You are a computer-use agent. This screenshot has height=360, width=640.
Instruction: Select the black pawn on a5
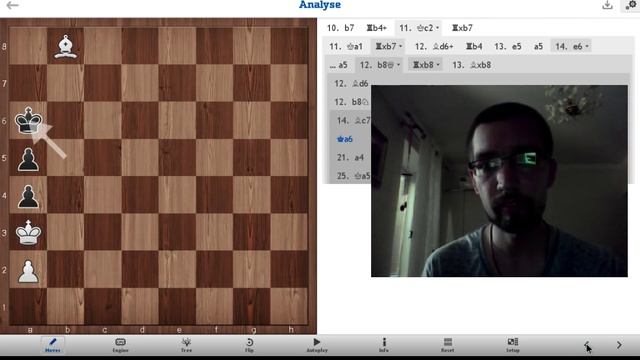28,158
